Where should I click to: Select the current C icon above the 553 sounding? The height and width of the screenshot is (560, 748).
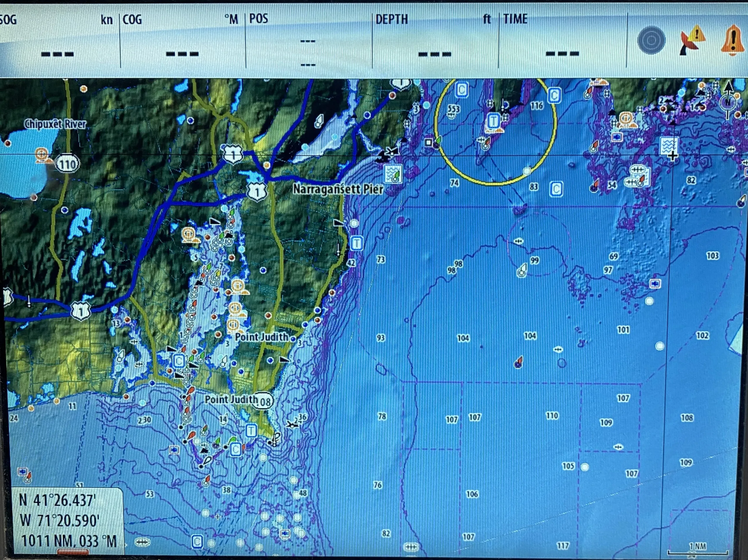click(462, 90)
